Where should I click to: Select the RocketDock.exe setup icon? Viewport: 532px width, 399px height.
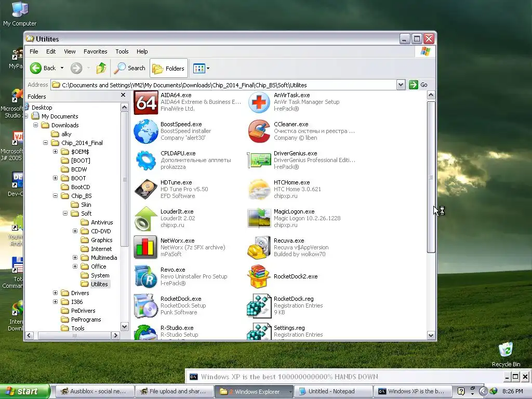coord(146,305)
